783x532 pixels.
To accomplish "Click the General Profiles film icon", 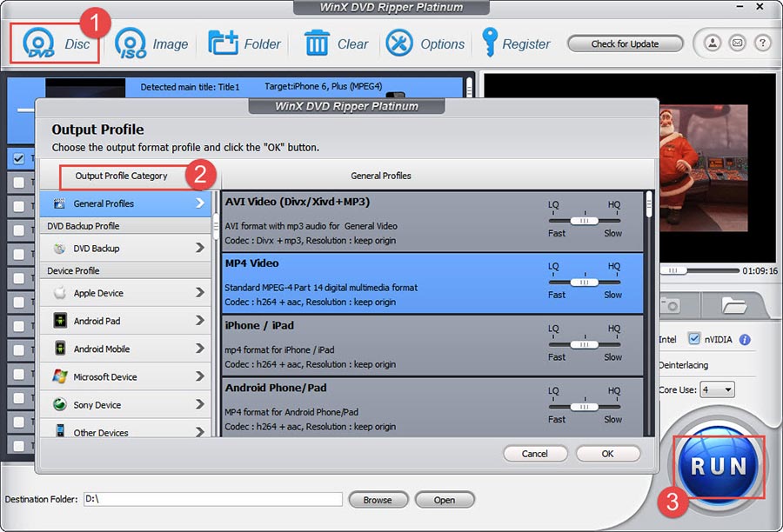I will [59, 203].
